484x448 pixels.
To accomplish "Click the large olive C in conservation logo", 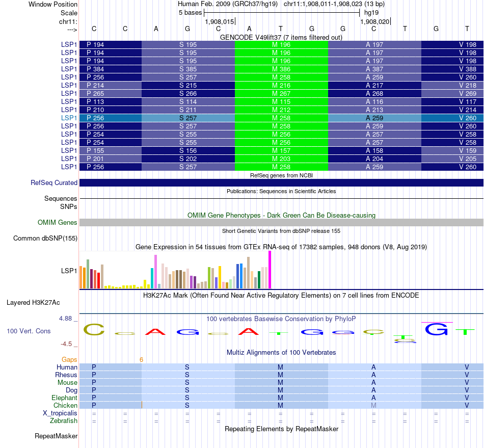I will [94, 330].
